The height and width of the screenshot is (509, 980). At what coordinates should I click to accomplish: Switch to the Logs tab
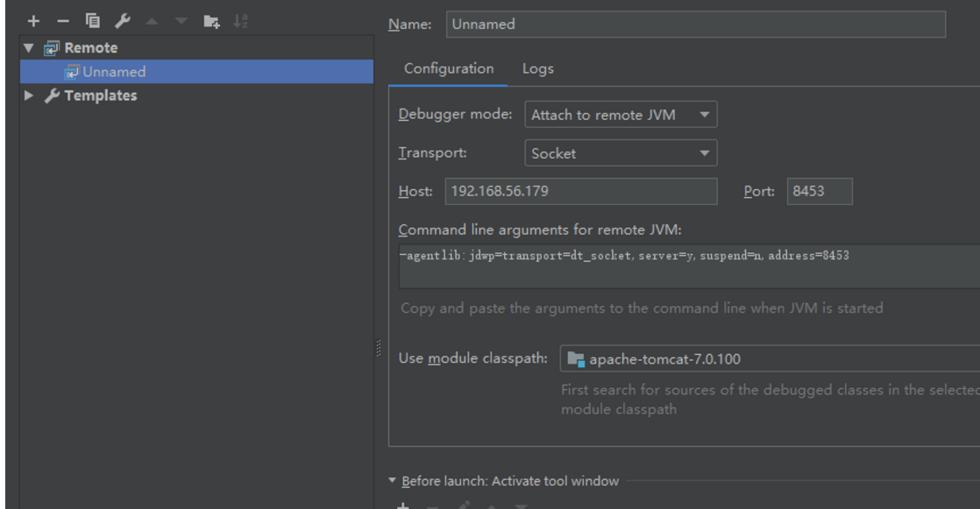[538, 68]
